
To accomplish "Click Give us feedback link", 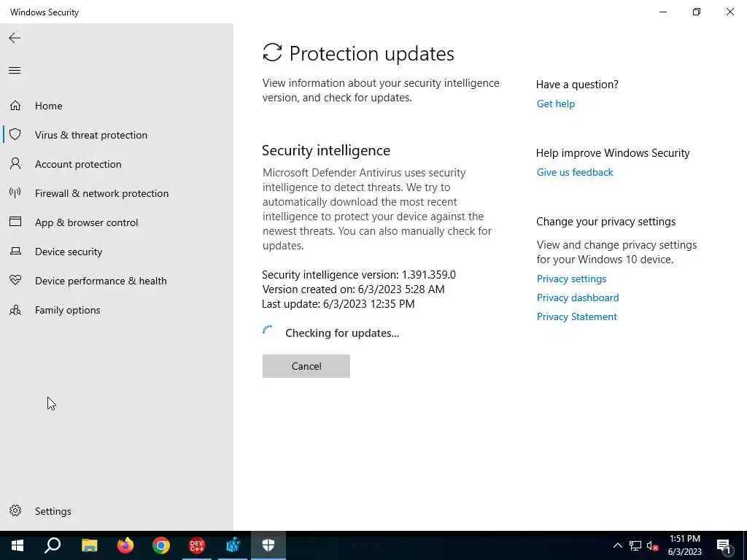I will tap(575, 172).
